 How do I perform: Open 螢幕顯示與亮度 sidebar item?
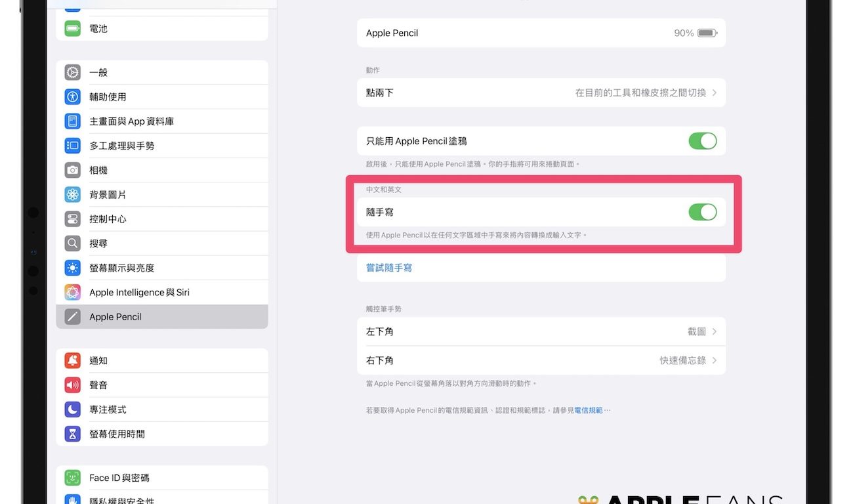[122, 268]
